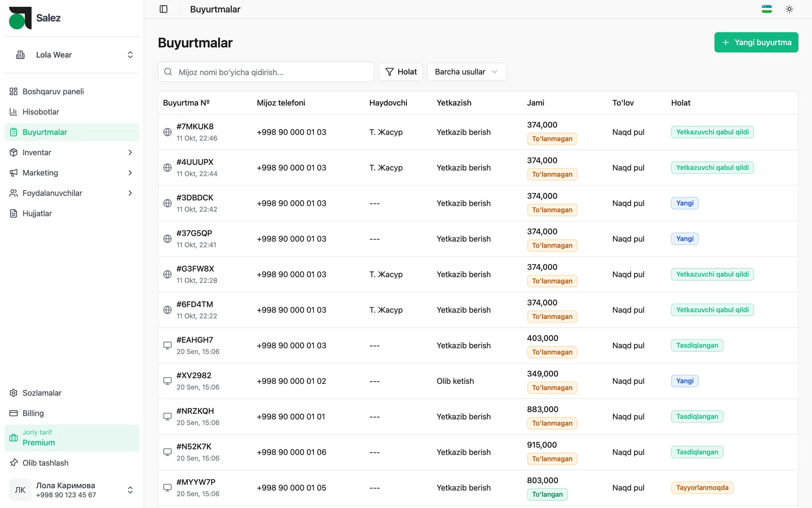Click the Salez logo
The width and height of the screenshot is (812, 508).
pos(35,18)
